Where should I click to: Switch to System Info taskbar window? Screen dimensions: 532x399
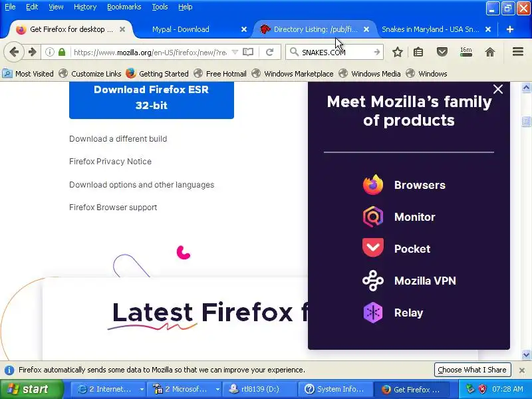pos(334,390)
